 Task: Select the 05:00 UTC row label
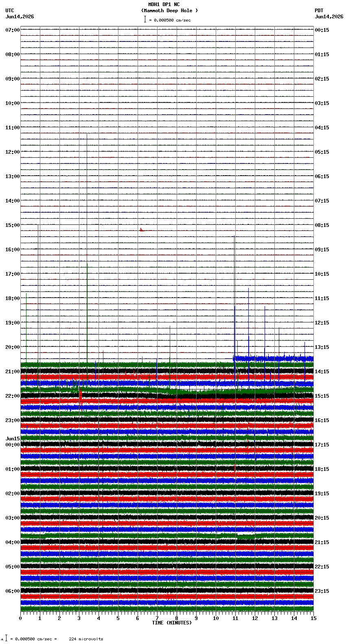pos(13,567)
